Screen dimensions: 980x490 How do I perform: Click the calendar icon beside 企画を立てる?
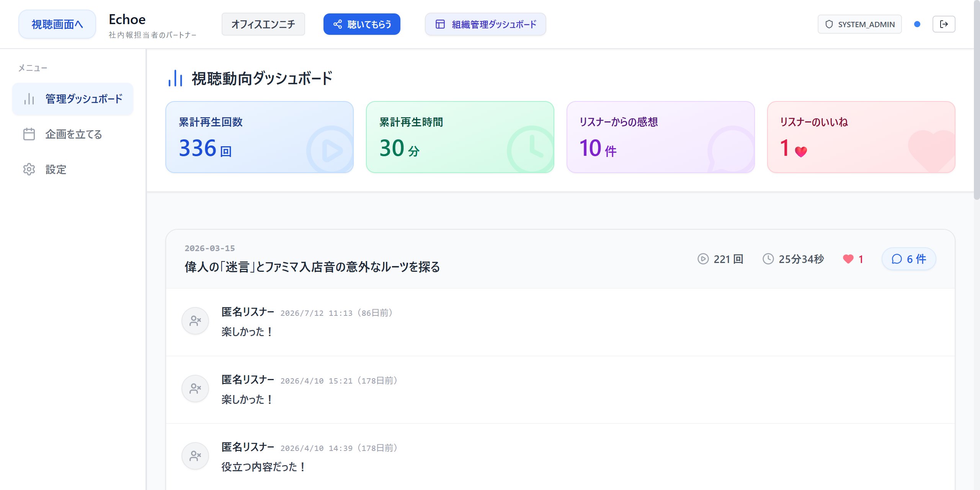click(x=29, y=134)
